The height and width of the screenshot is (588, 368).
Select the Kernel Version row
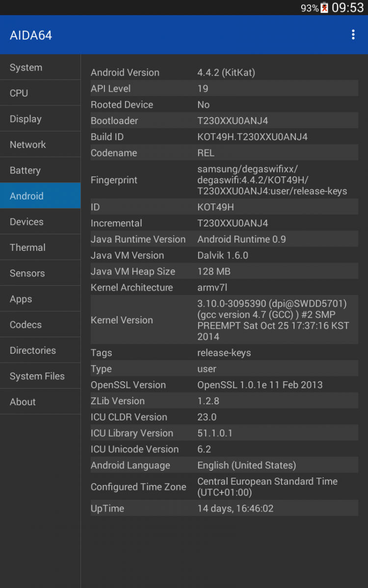pyautogui.click(x=224, y=320)
